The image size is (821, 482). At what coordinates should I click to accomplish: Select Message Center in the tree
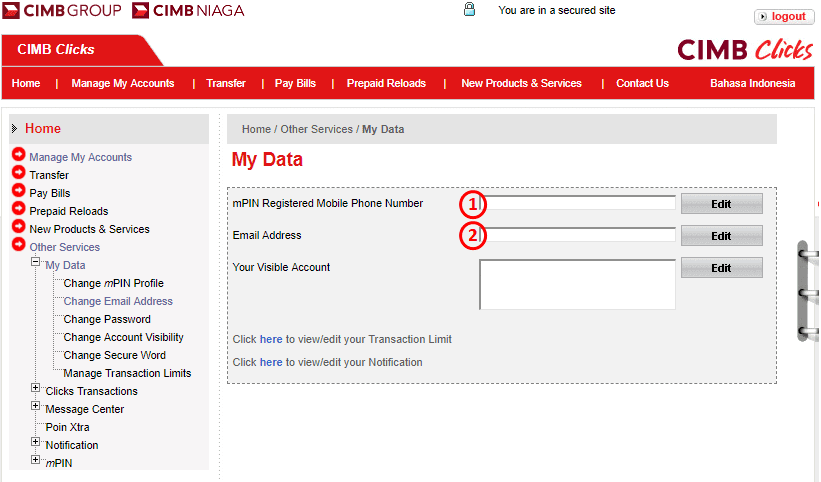(x=85, y=409)
